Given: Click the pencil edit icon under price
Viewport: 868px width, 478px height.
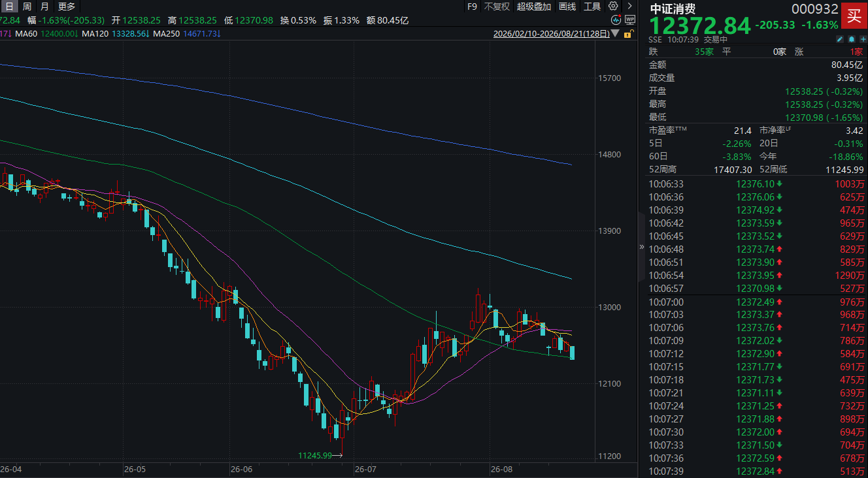Looking at the screenshot, I should (841, 39).
